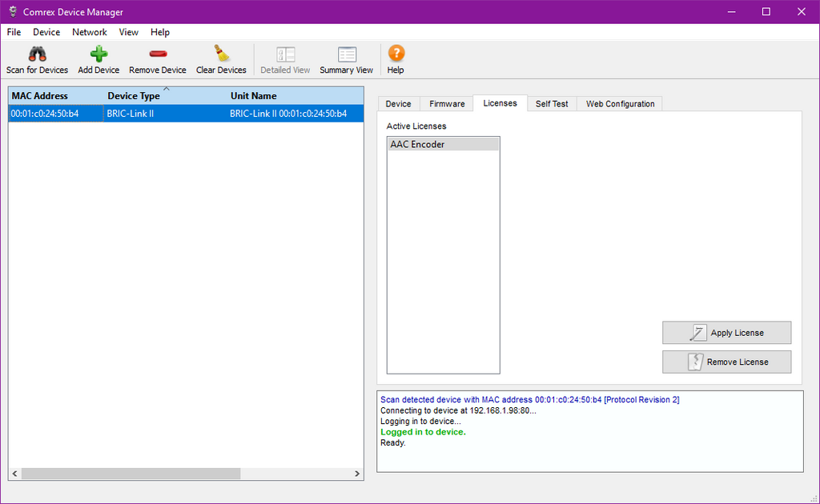820x504 pixels.
Task: Switch to the Device tab
Action: pyautogui.click(x=399, y=104)
